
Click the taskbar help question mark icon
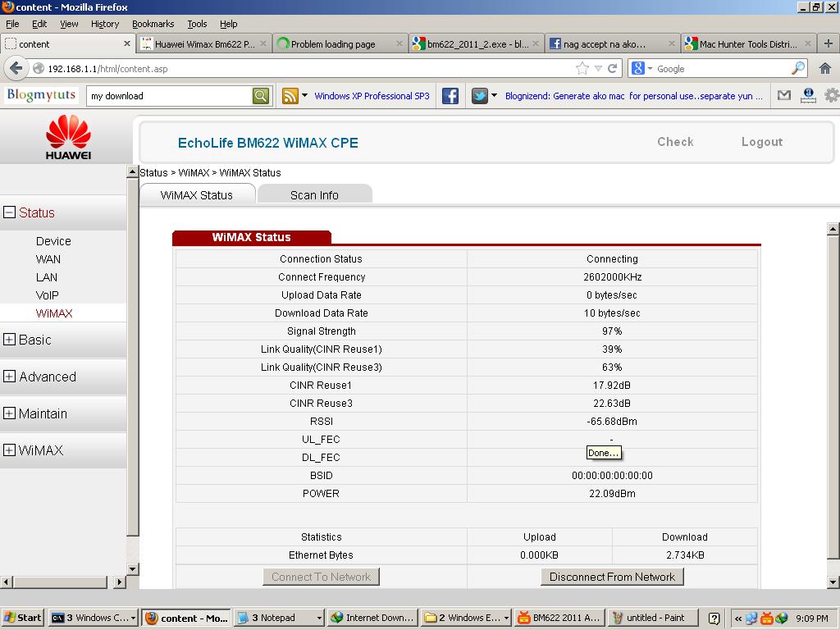(x=714, y=619)
